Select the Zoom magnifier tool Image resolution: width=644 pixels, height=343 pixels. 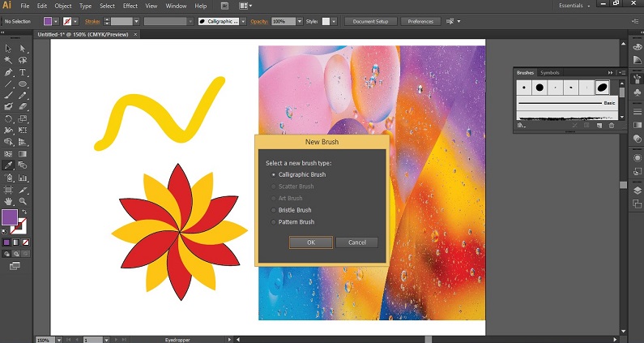pyautogui.click(x=23, y=201)
